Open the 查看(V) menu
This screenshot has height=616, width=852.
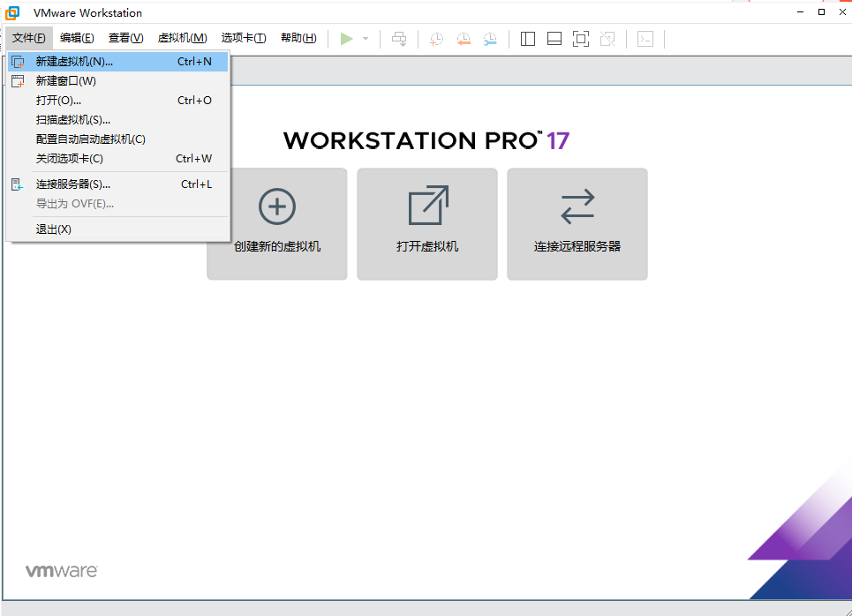125,38
